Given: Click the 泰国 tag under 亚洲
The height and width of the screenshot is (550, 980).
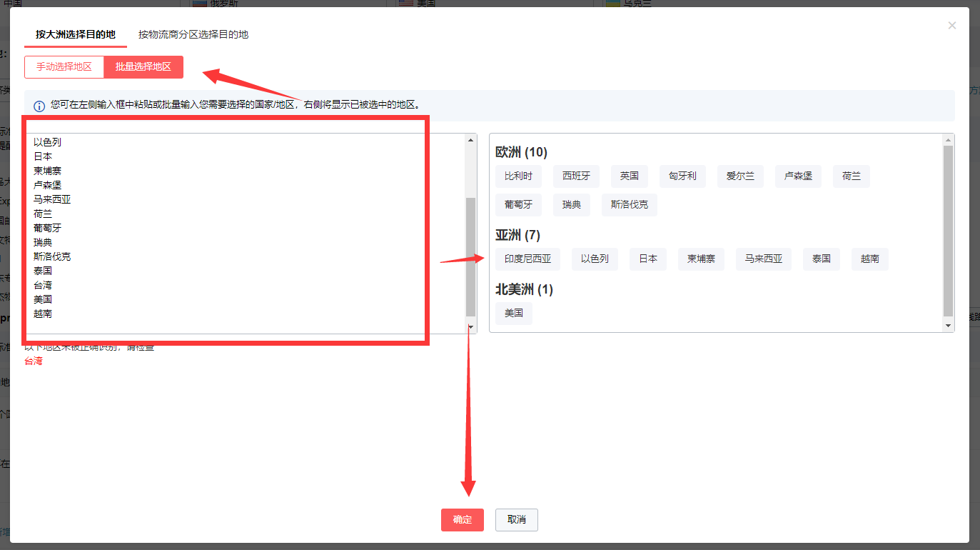Looking at the screenshot, I should coord(822,259).
